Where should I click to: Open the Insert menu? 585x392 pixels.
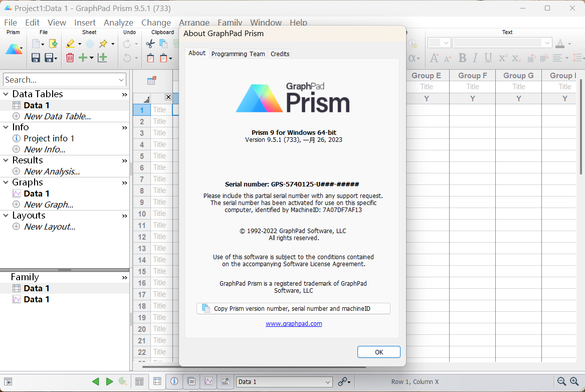[85, 23]
